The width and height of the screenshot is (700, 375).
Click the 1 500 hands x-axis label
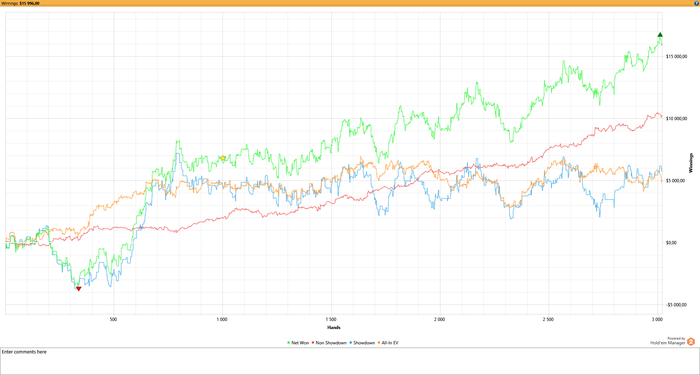click(x=331, y=320)
